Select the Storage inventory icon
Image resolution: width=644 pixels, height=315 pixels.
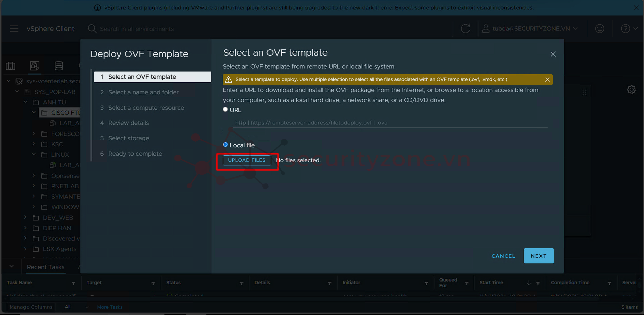point(59,66)
